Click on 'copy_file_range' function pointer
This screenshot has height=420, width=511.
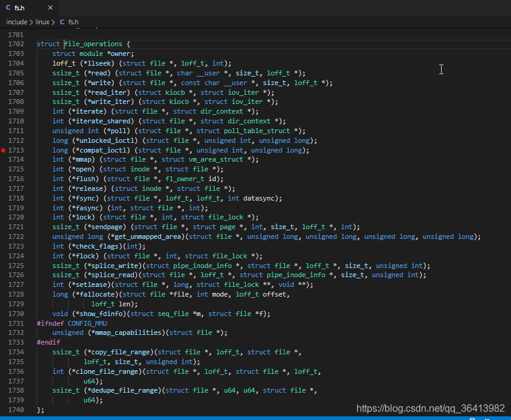point(120,353)
